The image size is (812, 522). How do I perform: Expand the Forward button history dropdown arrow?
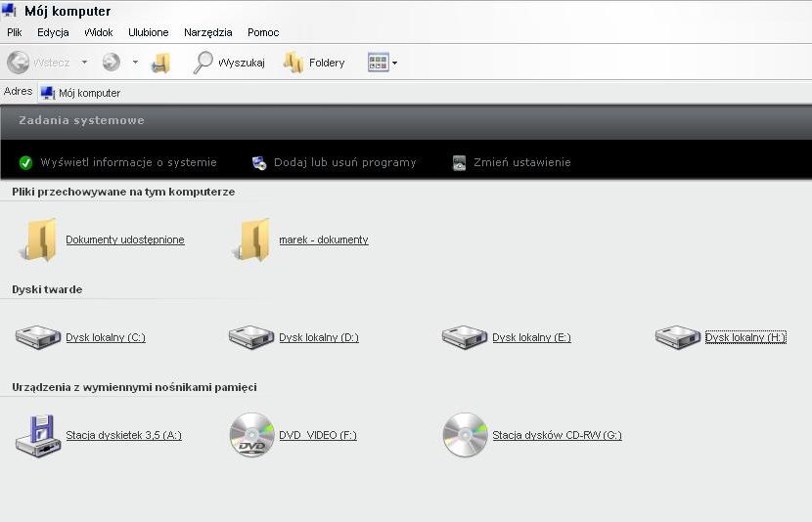[x=135, y=63]
